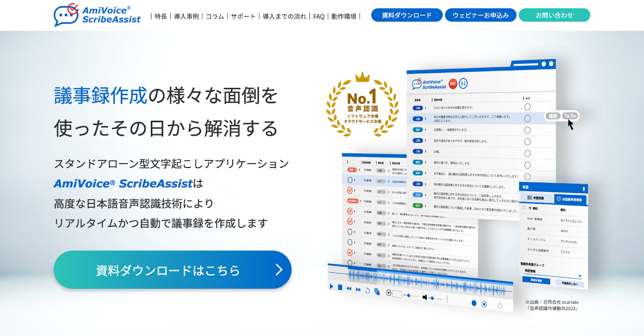Toggle the empty circle at 11:36:20
The width and height of the screenshot is (644, 336).
[x=350, y=242]
